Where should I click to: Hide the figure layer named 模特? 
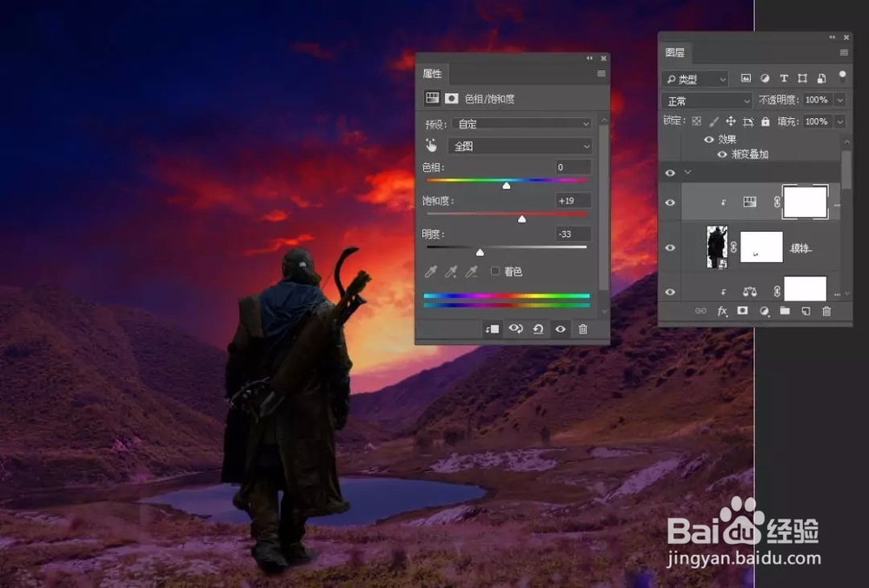pos(670,248)
